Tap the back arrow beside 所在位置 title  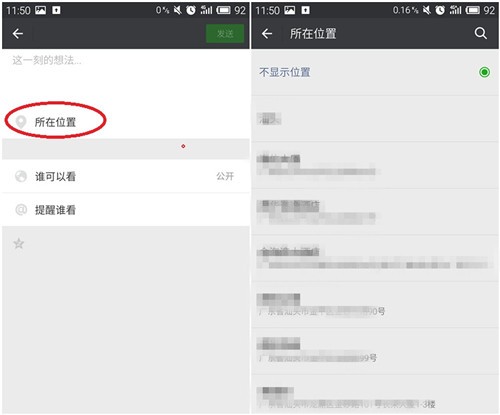267,33
